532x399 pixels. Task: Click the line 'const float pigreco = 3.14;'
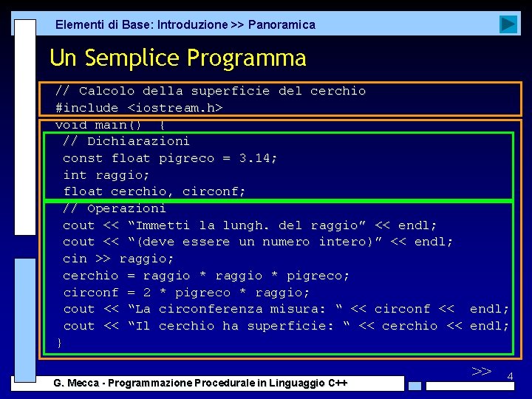point(170,158)
